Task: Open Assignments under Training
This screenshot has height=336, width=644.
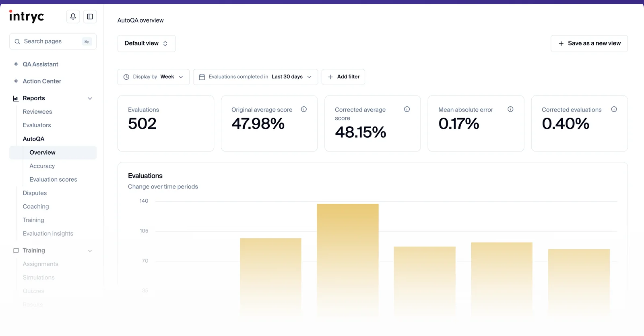Action: pos(41,264)
